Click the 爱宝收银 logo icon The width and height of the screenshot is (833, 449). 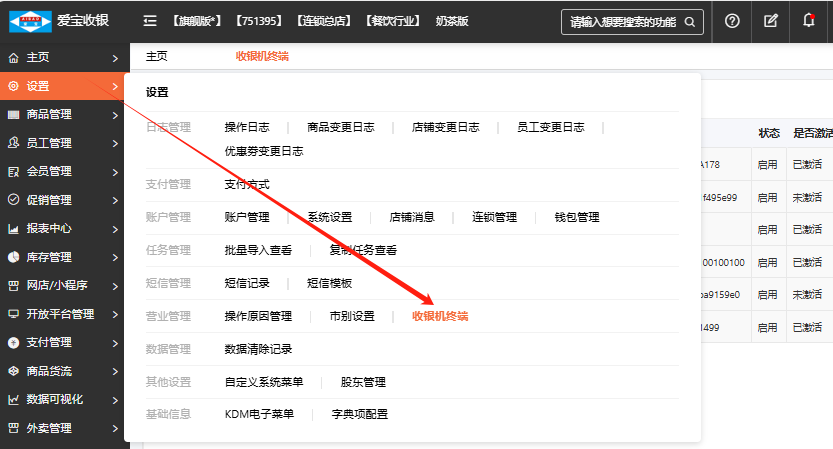pyautogui.click(x=30, y=21)
